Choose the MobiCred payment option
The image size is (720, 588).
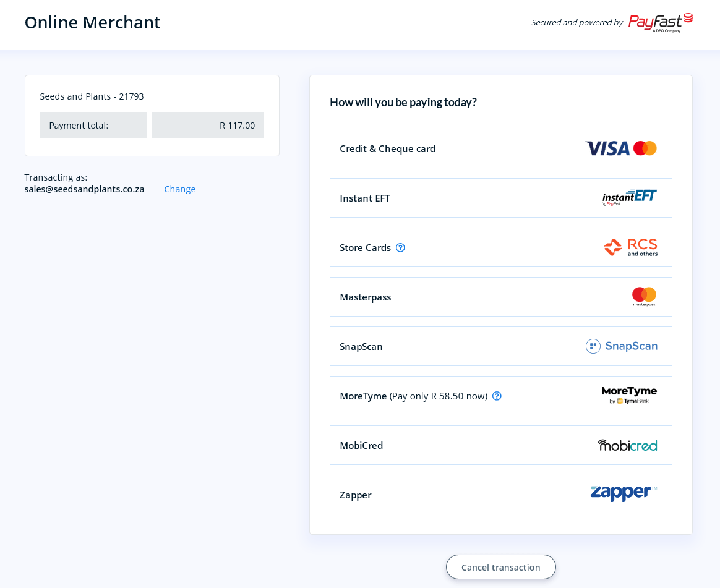click(500, 445)
